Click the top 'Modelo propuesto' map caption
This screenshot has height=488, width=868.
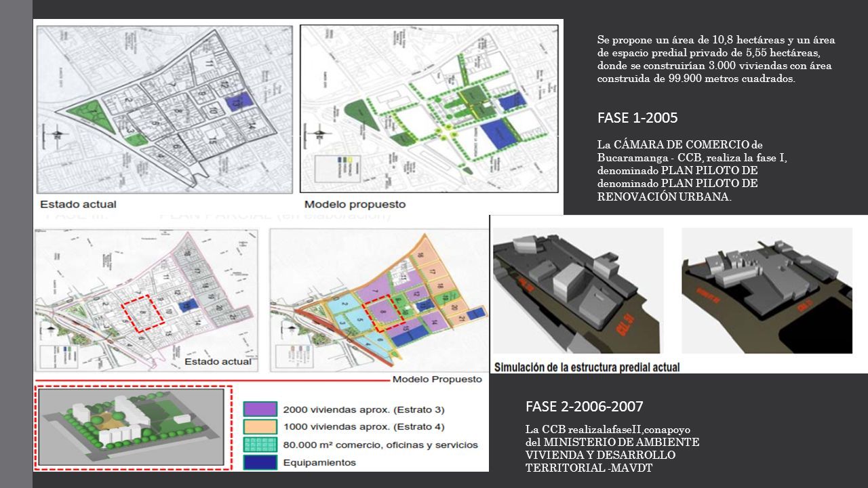click(355, 204)
